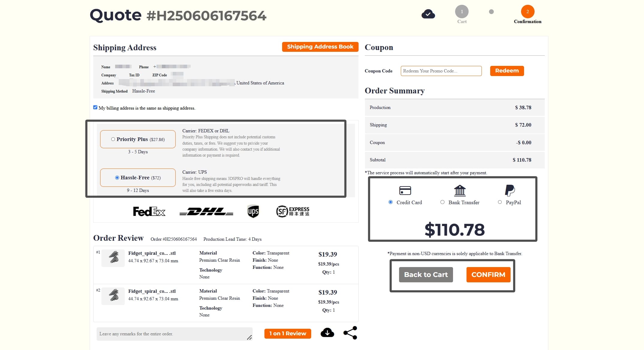644x350 pixels.
Task: Select the Priority Plus shipping option
Action: (113, 139)
